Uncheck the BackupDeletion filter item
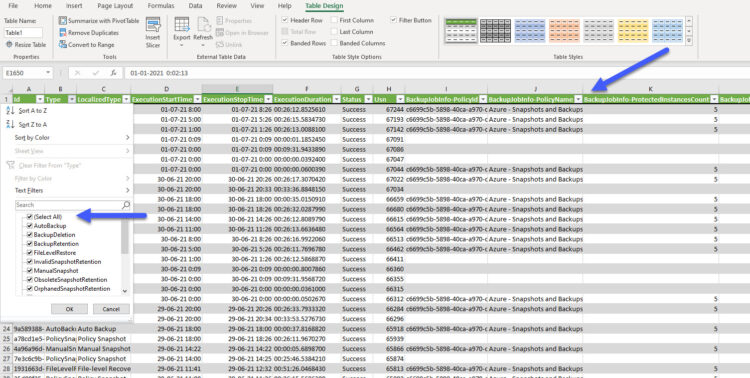This screenshot has height=378, width=750. [x=30, y=235]
